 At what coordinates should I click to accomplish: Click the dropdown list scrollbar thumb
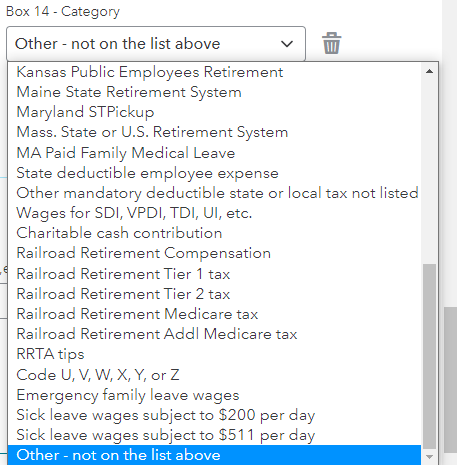pos(429,356)
